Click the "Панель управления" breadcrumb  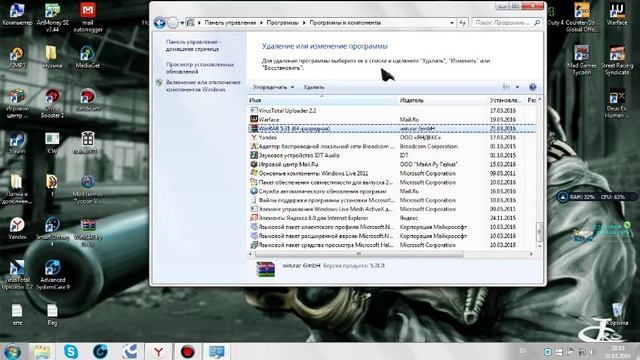[230, 23]
